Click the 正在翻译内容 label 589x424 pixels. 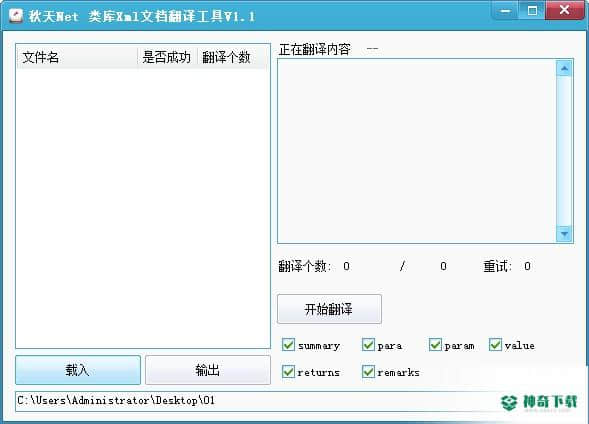(315, 50)
